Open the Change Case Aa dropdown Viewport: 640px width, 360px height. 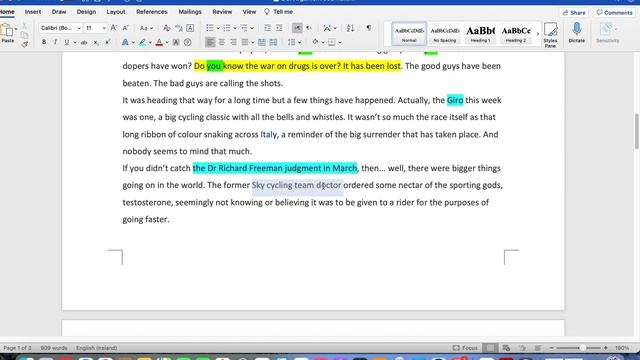(x=146, y=28)
